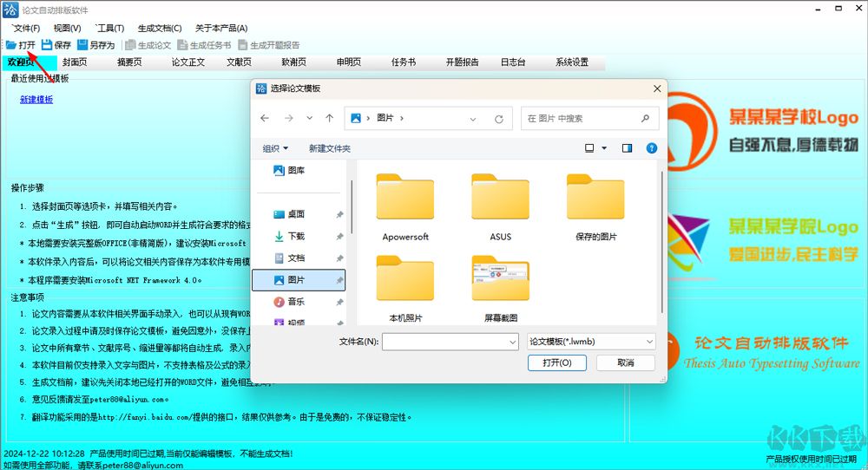Click the 新建模板 link

pyautogui.click(x=36, y=100)
